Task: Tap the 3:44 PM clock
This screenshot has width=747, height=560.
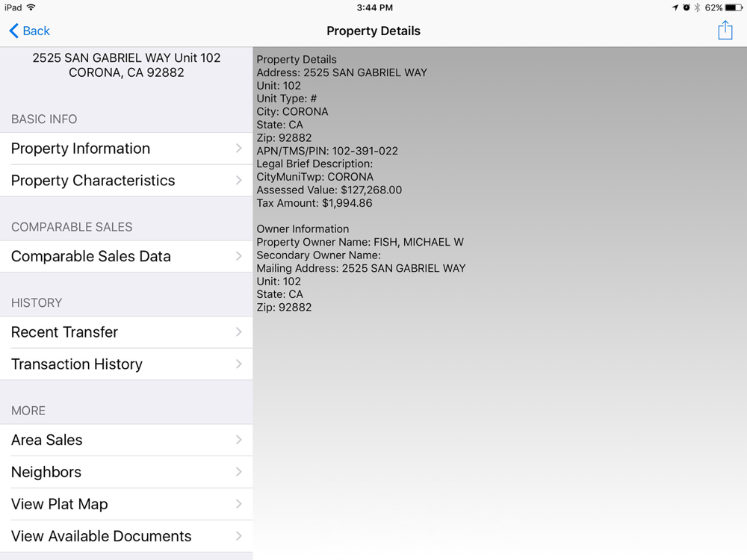Action: (x=374, y=7)
